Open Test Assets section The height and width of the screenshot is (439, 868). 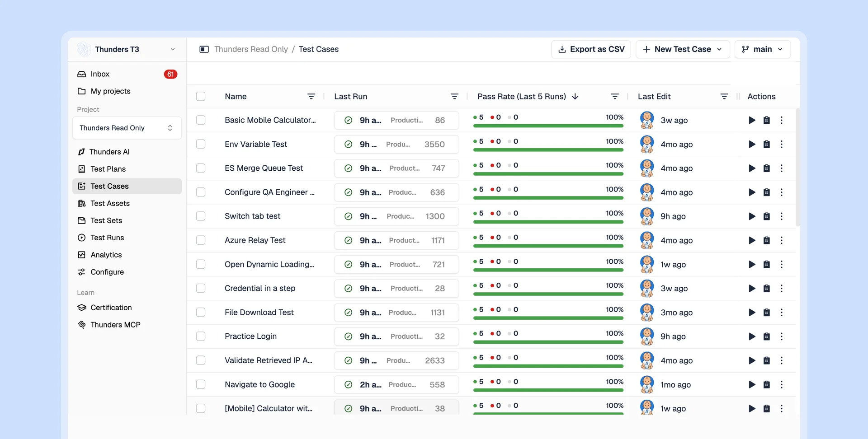tap(127, 203)
